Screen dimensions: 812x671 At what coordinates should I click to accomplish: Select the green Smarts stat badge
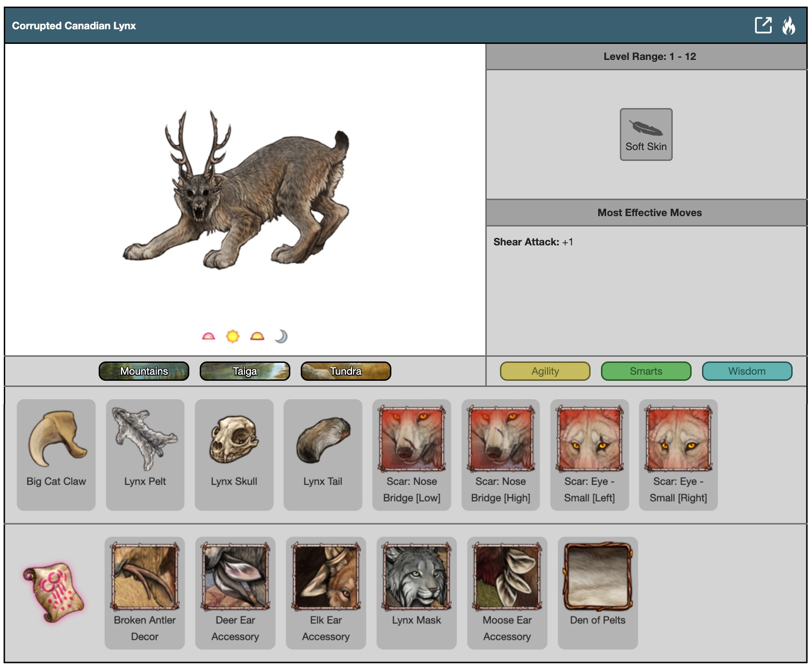645,371
